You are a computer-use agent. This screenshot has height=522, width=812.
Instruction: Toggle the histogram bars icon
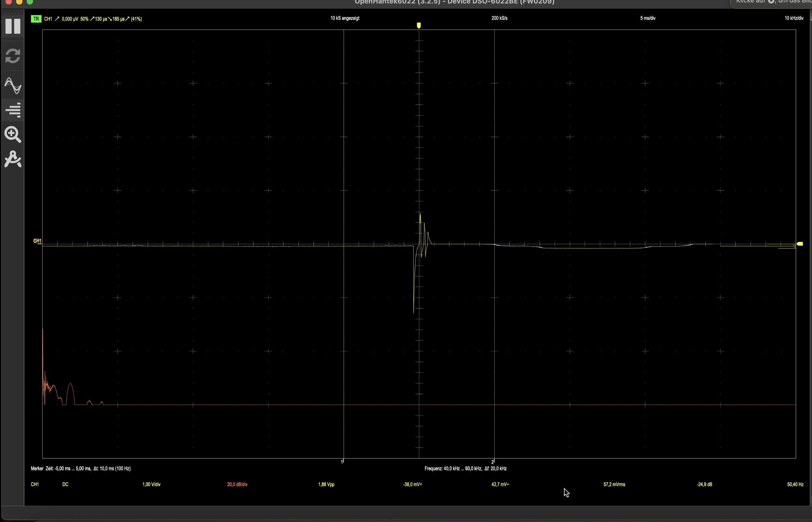click(13, 110)
